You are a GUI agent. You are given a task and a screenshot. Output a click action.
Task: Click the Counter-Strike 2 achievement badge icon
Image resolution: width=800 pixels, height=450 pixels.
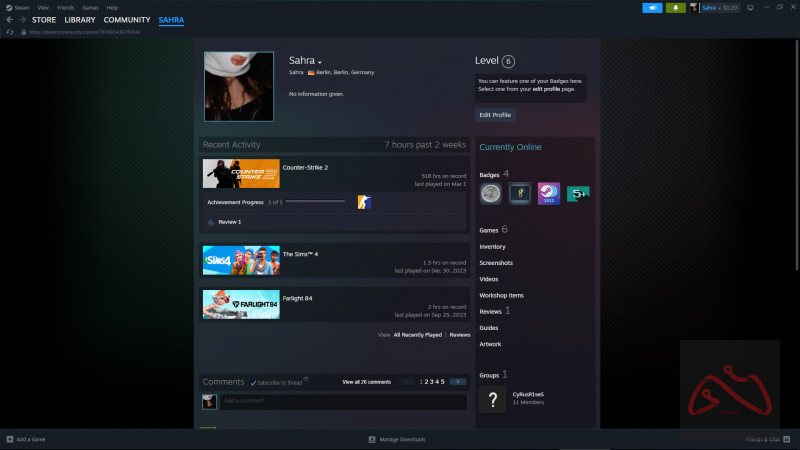(364, 203)
